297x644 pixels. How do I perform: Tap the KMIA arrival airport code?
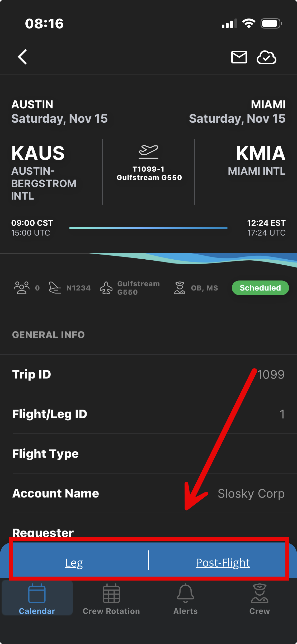pyautogui.click(x=260, y=153)
